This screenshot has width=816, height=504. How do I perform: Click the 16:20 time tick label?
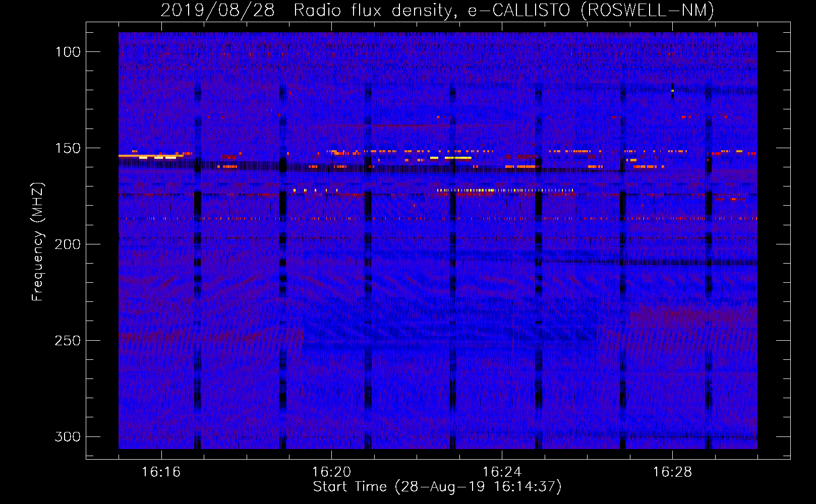coord(331,472)
